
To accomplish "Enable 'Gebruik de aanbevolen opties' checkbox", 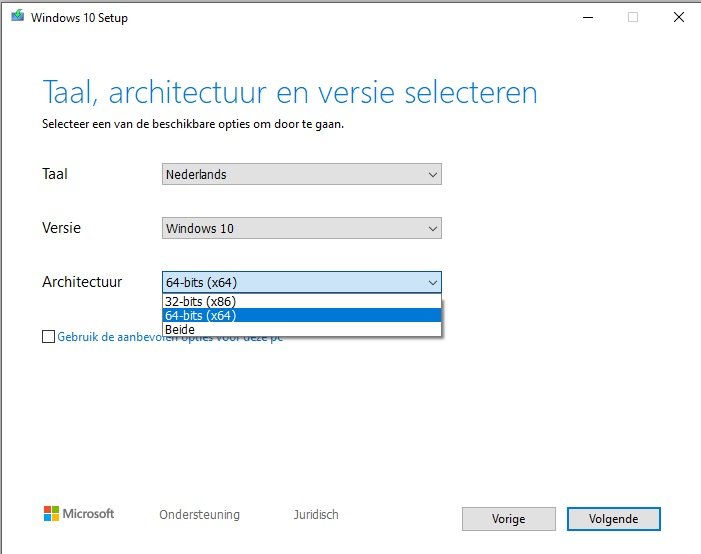I will [48, 336].
